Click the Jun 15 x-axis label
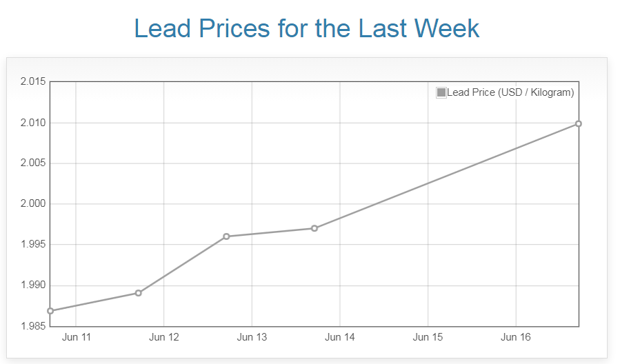620x364 pixels. tap(428, 337)
